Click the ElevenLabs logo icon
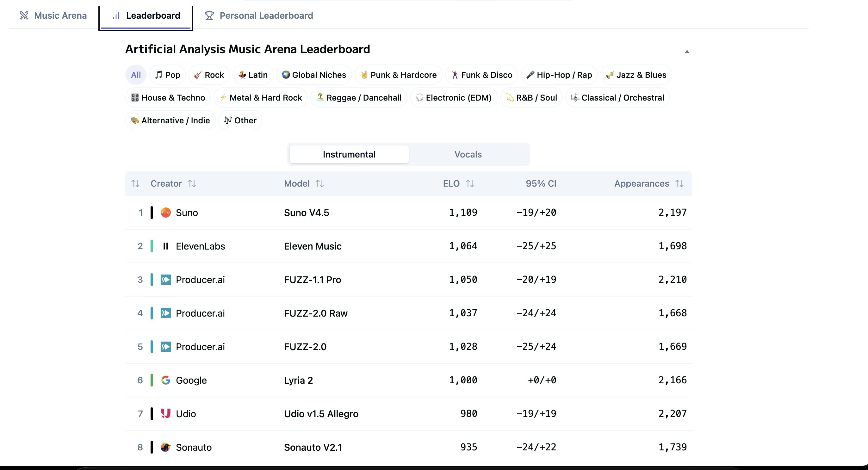 pyautogui.click(x=165, y=246)
